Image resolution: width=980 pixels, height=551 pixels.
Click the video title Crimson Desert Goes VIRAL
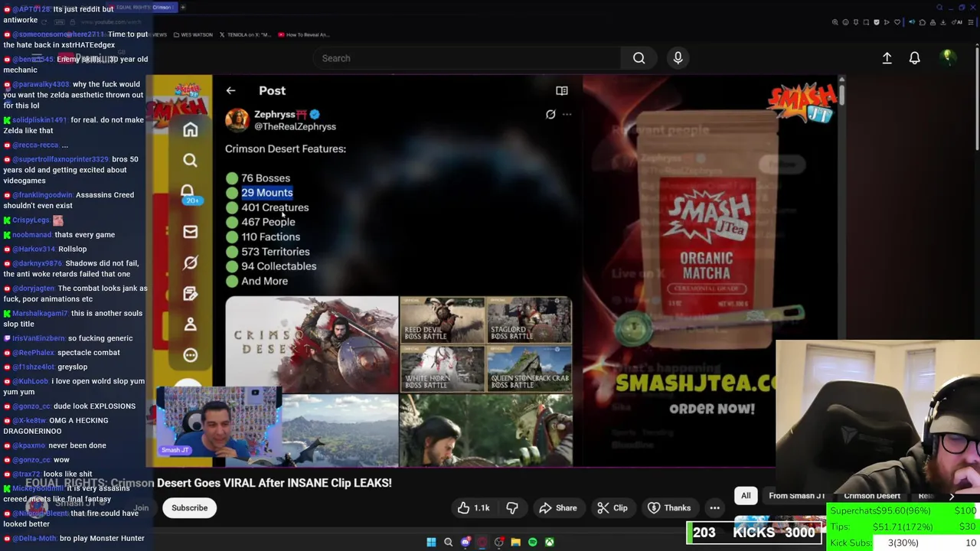[x=209, y=483]
